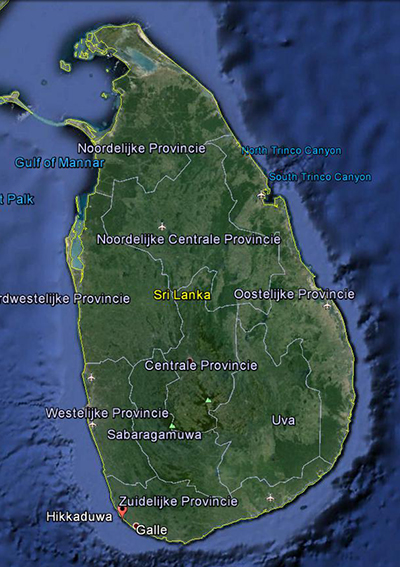Click green mountain triangle above Sabaragamuwa label

pos(172,426)
